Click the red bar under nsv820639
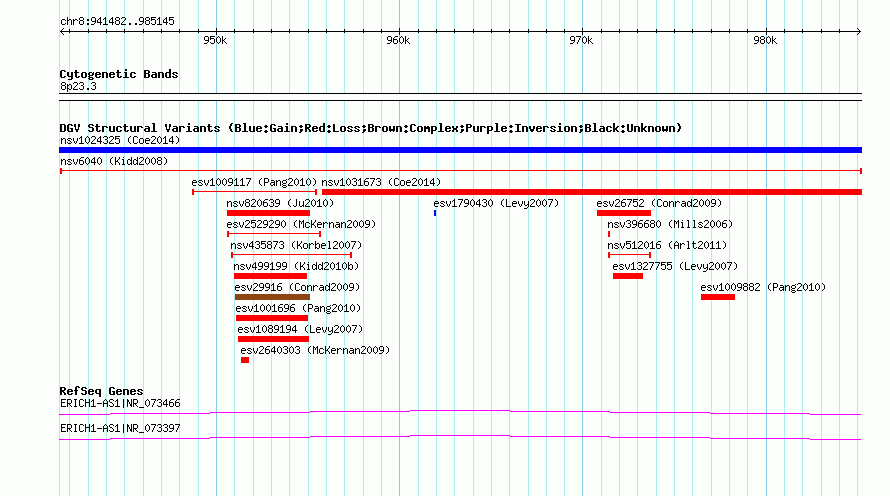The height and width of the screenshot is (496, 890). pos(268,213)
